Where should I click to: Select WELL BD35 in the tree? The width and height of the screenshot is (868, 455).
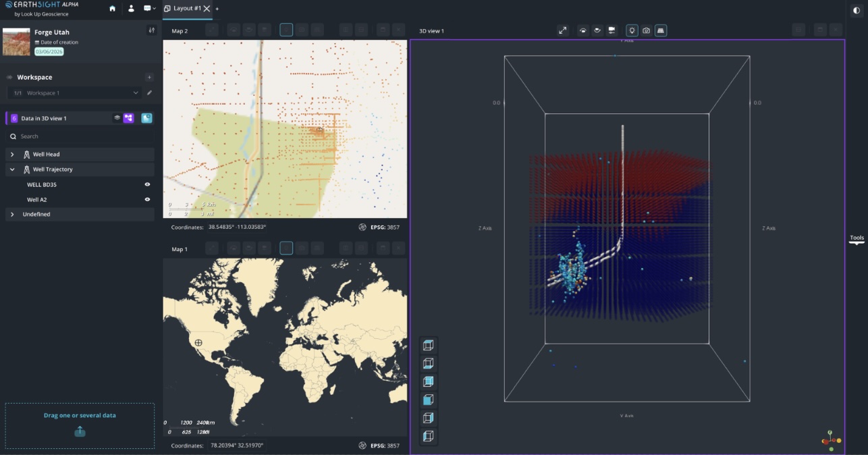[41, 184]
